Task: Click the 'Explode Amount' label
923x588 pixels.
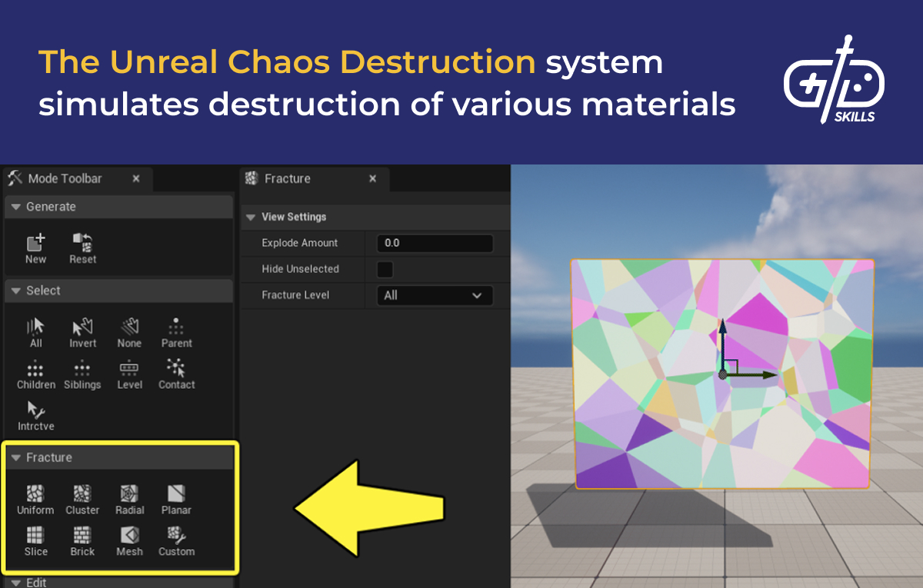Action: [x=299, y=243]
